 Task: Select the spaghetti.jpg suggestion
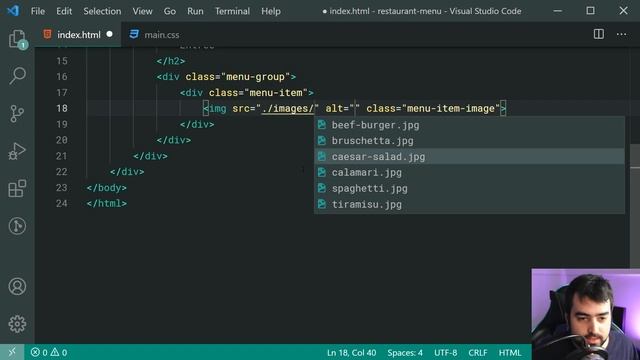click(x=469, y=189)
